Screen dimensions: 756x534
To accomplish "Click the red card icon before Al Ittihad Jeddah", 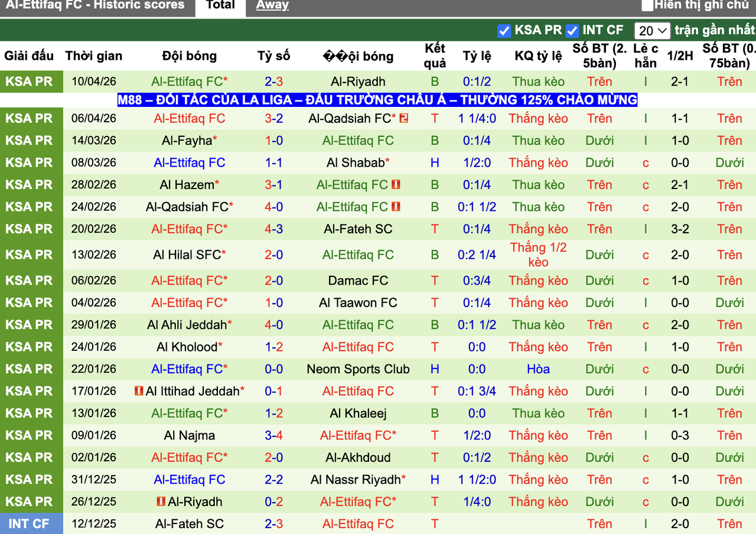I will pos(139,391).
